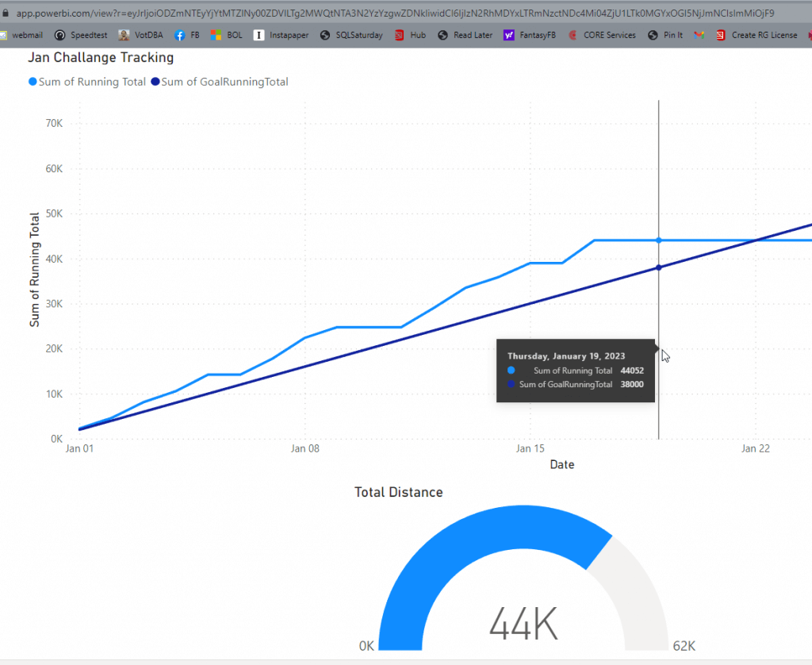Click the Jan 22 x-axis label
812x665 pixels.
pos(756,448)
